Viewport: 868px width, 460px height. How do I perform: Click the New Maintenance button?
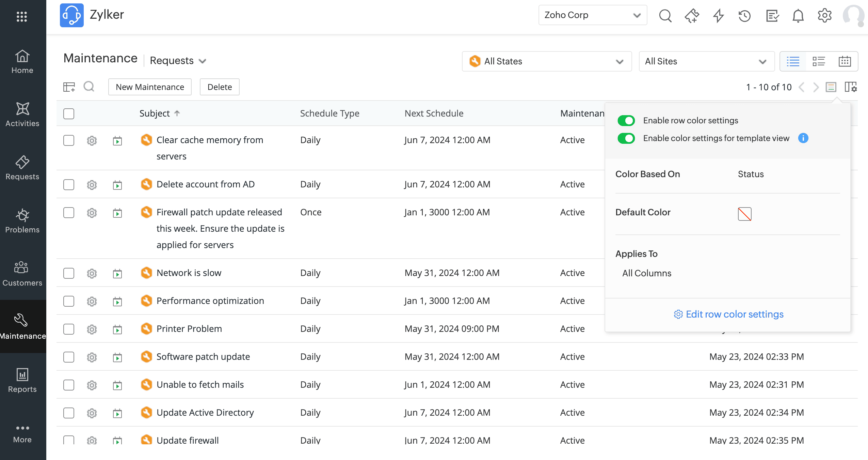click(x=150, y=87)
